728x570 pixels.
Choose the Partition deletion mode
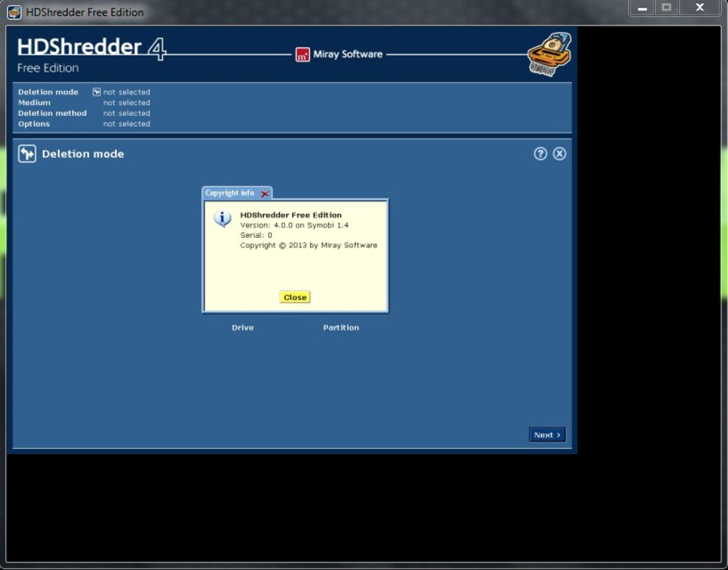click(341, 328)
